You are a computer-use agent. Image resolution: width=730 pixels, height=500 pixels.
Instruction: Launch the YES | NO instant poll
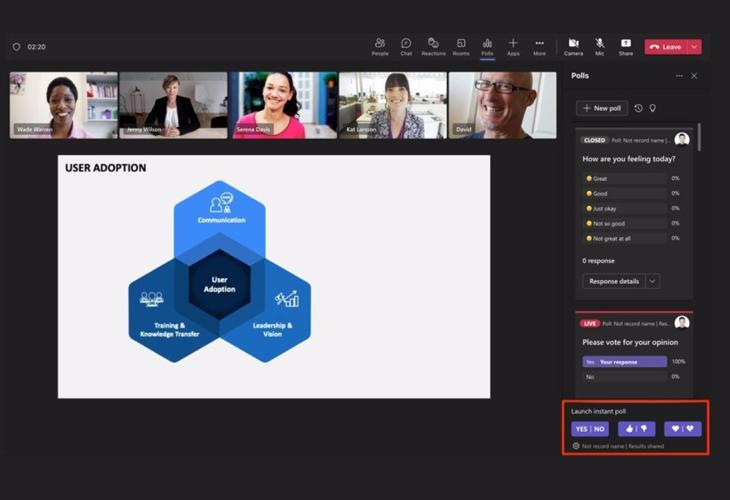point(590,429)
